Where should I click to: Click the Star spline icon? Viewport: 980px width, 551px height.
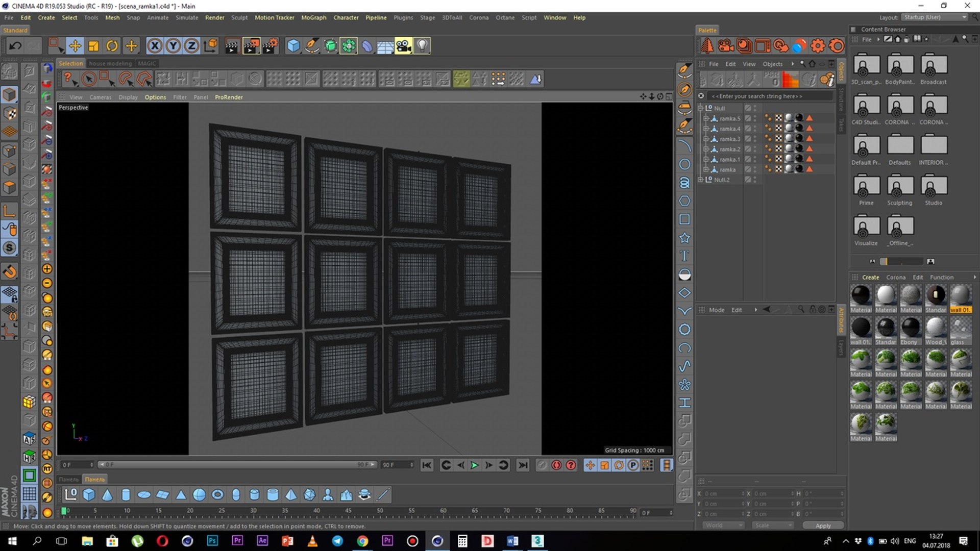tap(684, 238)
